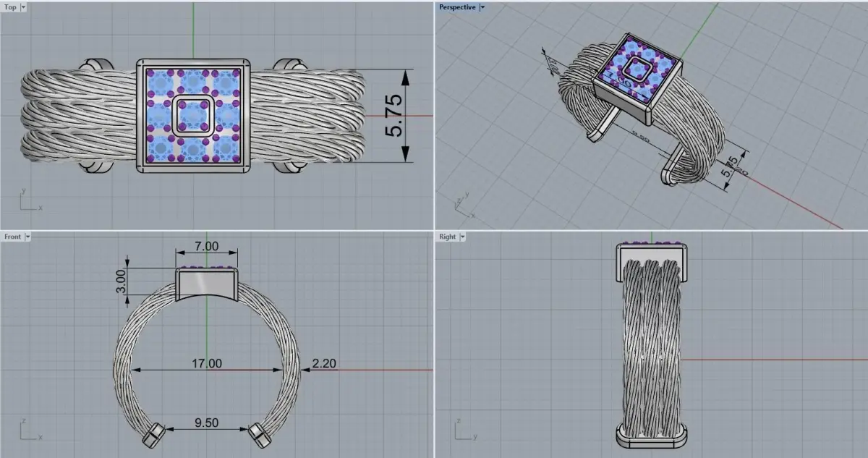Screen dimensions: 868x458
Task: Activate the Top viewport title
Action: [11, 7]
